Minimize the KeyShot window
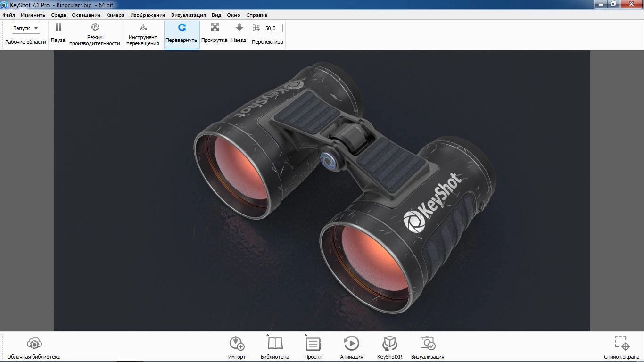 click(600, 4)
